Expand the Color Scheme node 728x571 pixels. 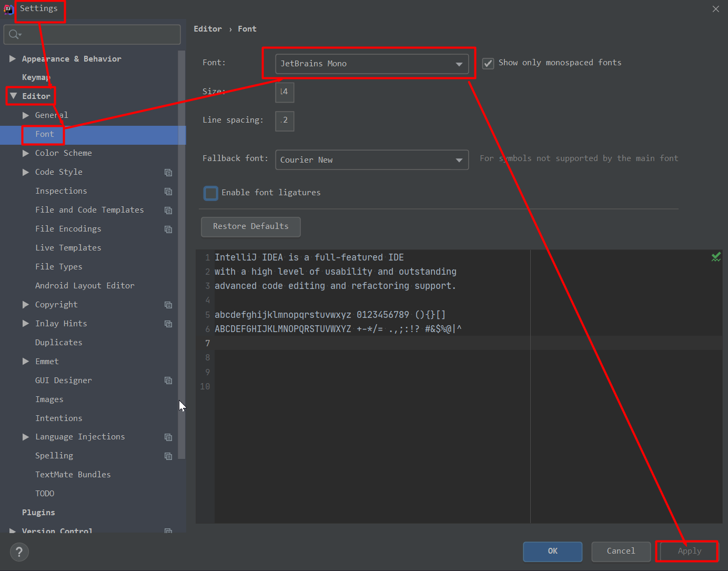click(25, 153)
